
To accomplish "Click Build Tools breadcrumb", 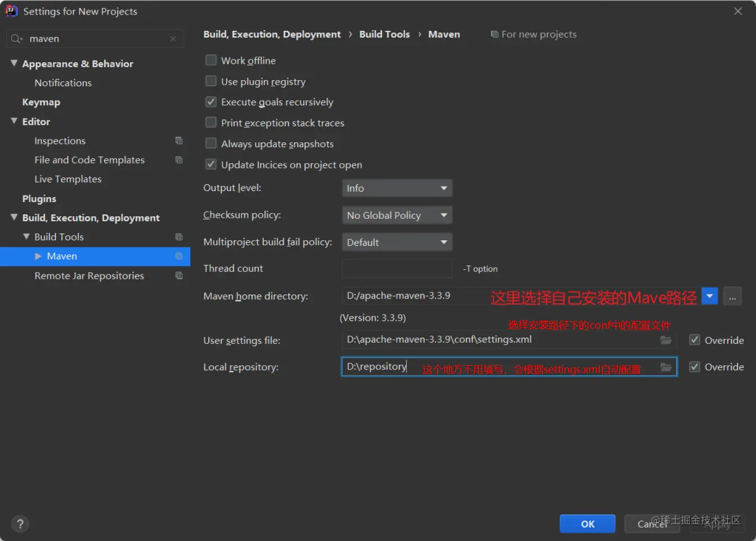I will click(x=384, y=34).
